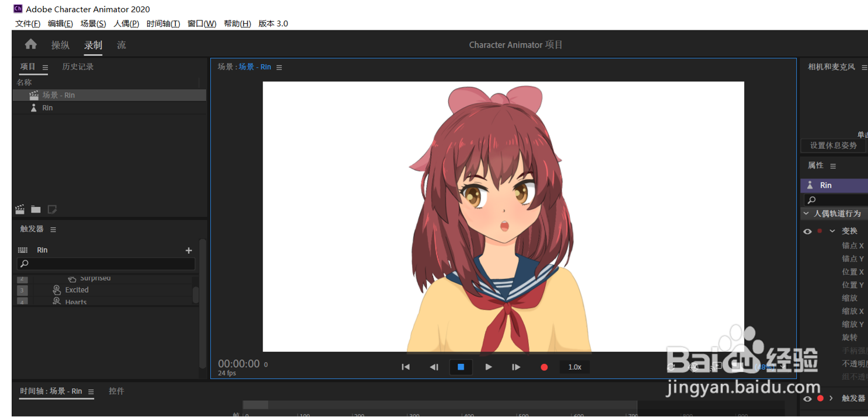The image size is (868, 417).
Task: Click 设置休息姿势 button
Action: pyautogui.click(x=834, y=145)
